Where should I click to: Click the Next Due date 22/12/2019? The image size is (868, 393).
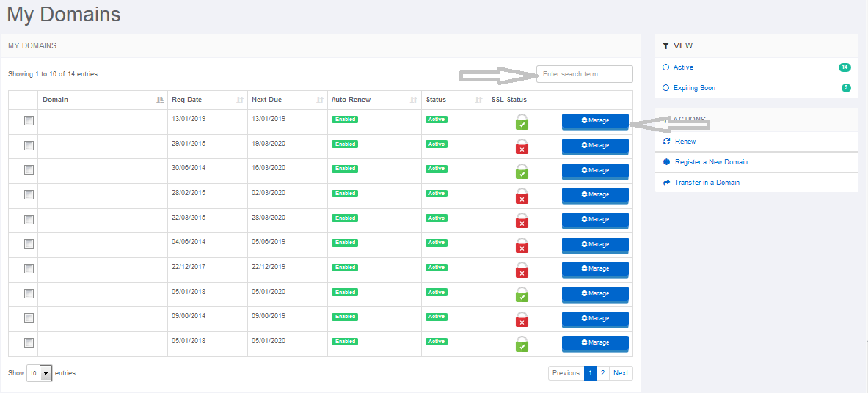pyautogui.click(x=269, y=267)
